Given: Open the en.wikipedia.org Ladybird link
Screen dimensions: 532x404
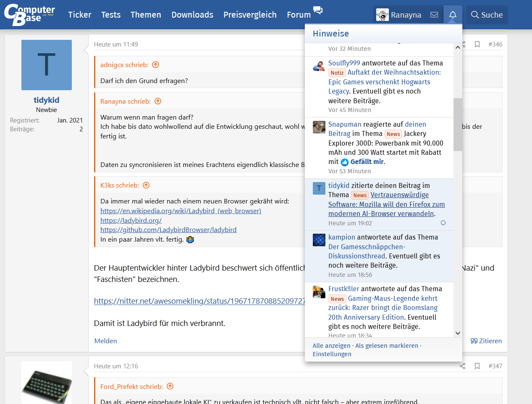Looking at the screenshot, I should click(181, 211).
